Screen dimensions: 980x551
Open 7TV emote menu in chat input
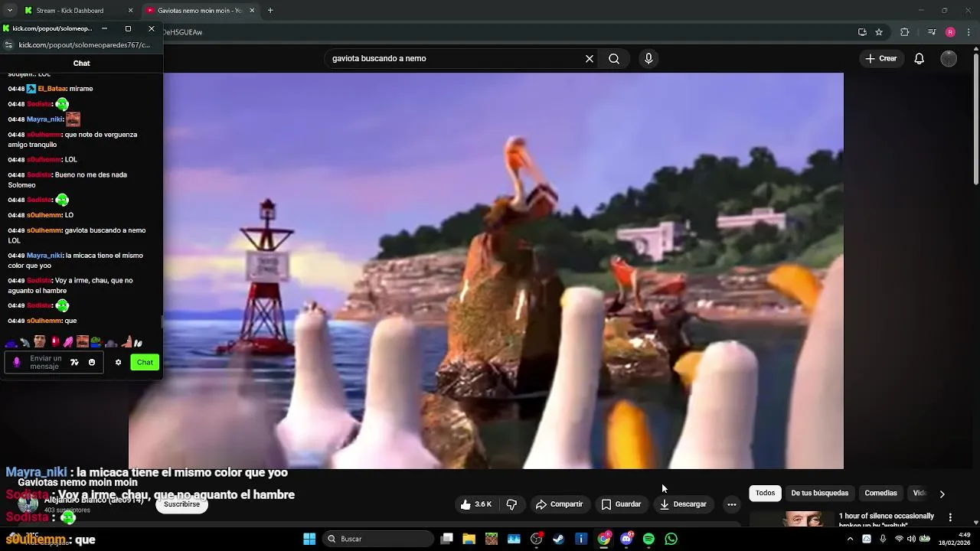tap(74, 362)
